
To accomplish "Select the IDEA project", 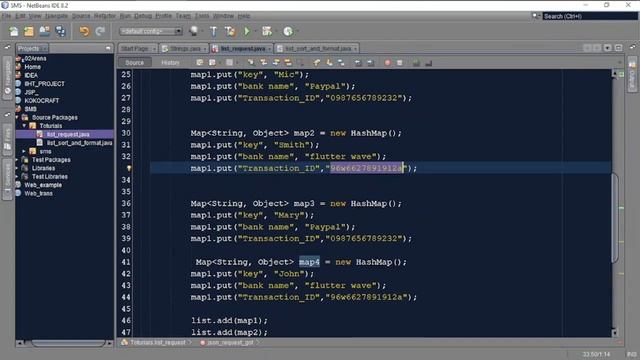I will click(x=31, y=75).
